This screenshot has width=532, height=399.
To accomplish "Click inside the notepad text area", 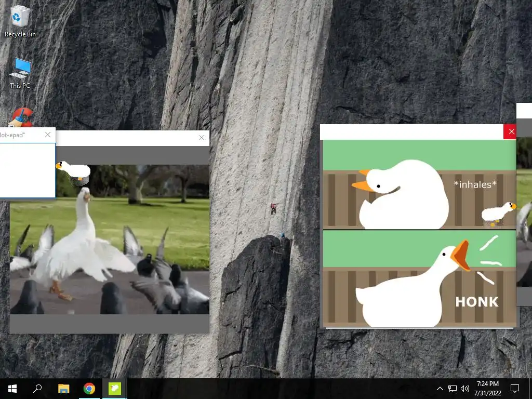I will click(27, 170).
